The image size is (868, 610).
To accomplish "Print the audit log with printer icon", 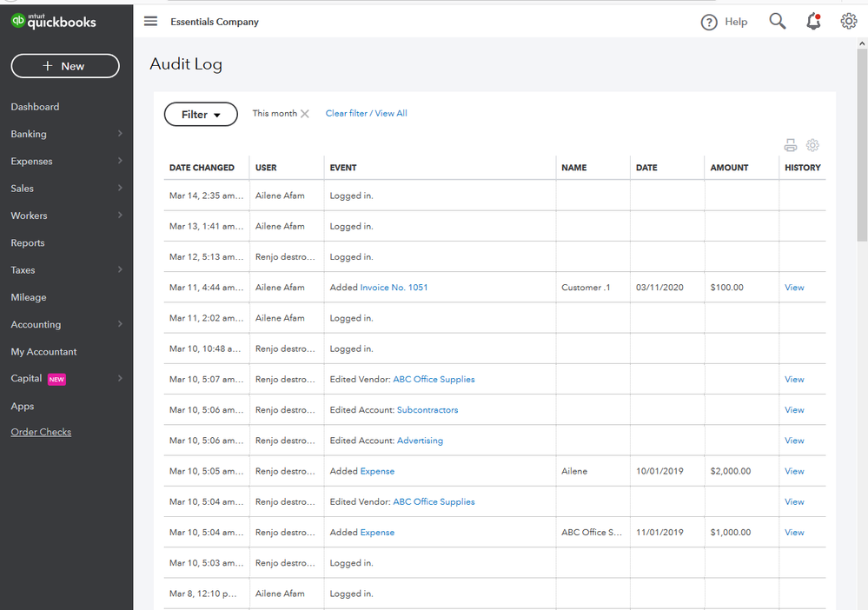I will coord(791,145).
